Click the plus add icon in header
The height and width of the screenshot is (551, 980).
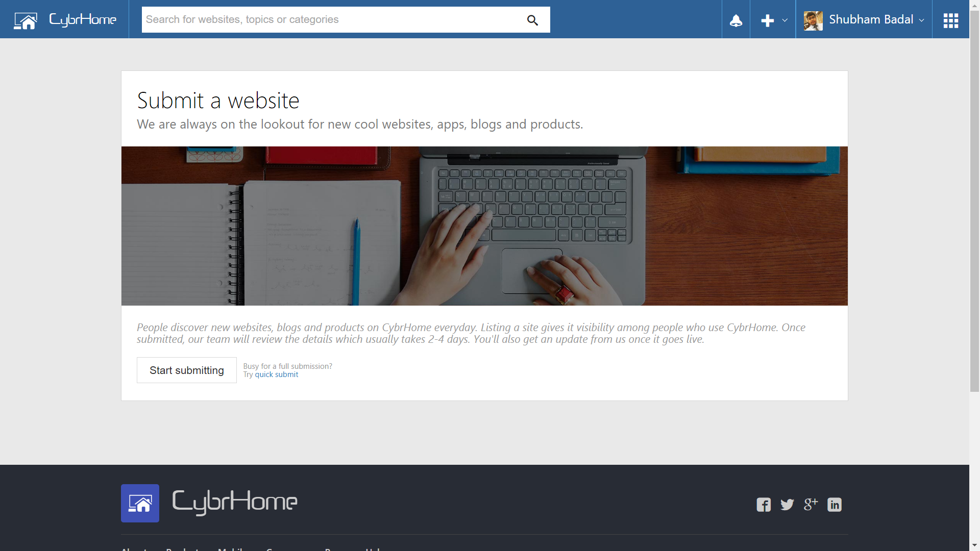[x=767, y=20]
